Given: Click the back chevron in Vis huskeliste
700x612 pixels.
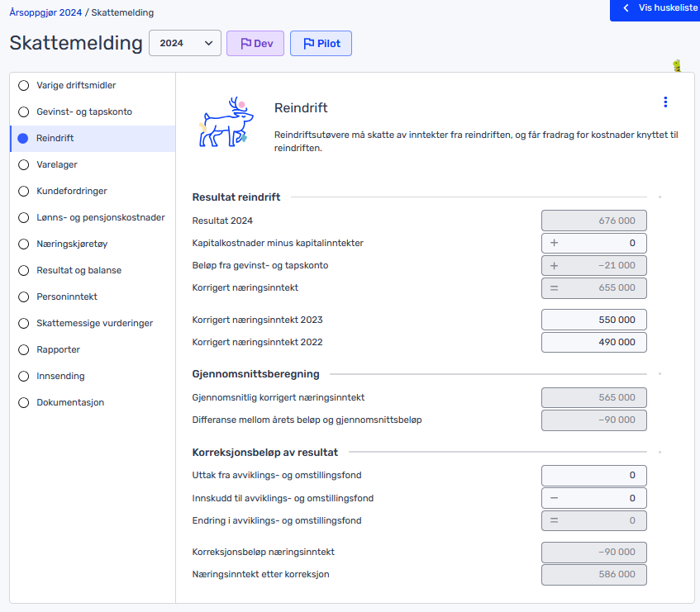Looking at the screenshot, I should (626, 8).
